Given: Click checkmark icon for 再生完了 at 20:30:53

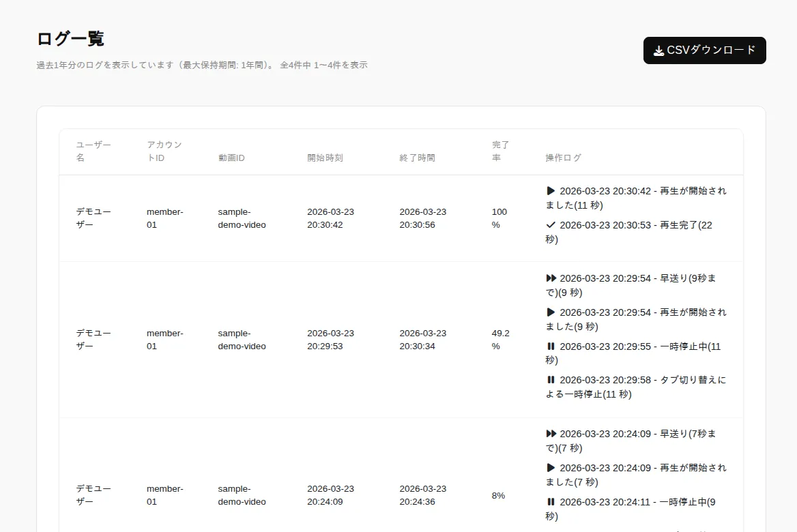Looking at the screenshot, I should point(551,224).
